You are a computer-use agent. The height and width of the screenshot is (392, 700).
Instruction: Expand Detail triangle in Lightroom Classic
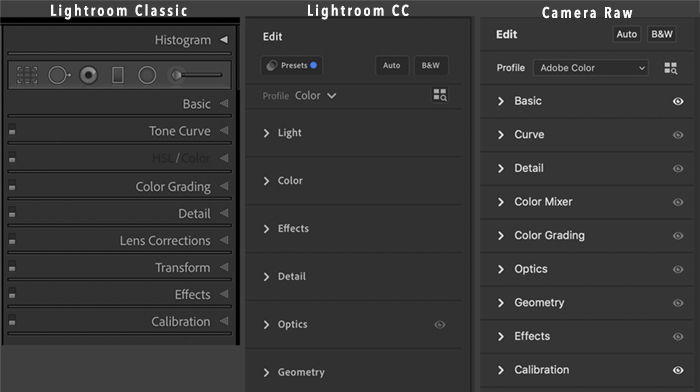pyautogui.click(x=224, y=213)
